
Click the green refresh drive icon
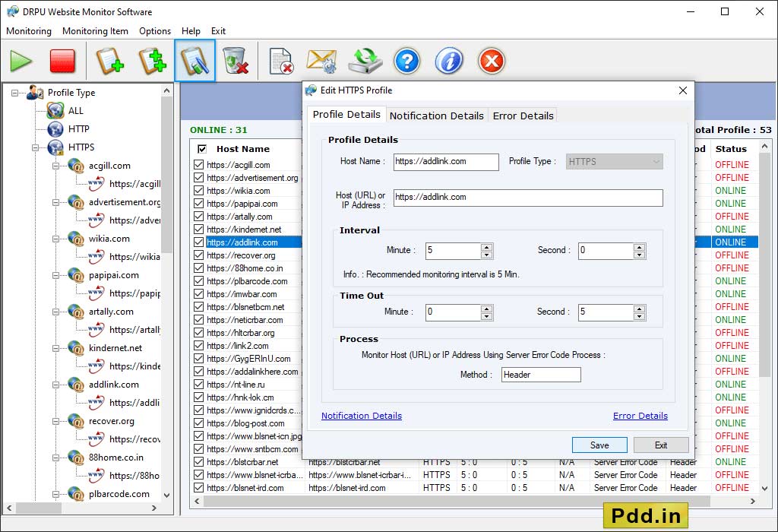tap(365, 61)
